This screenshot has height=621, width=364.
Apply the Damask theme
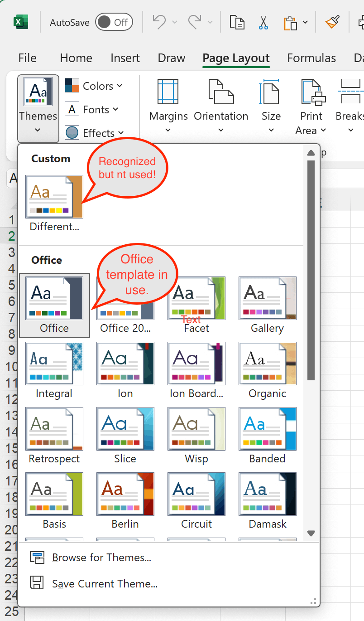tap(268, 501)
